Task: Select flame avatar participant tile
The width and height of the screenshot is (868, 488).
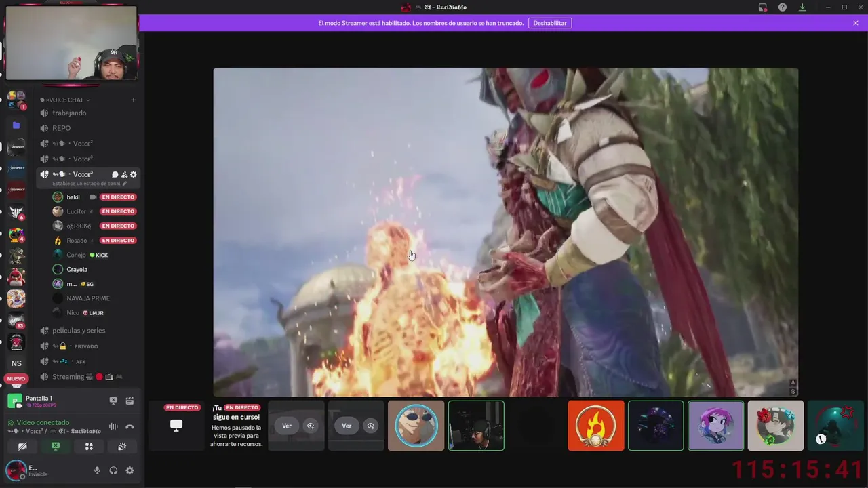Action: pyautogui.click(x=596, y=426)
